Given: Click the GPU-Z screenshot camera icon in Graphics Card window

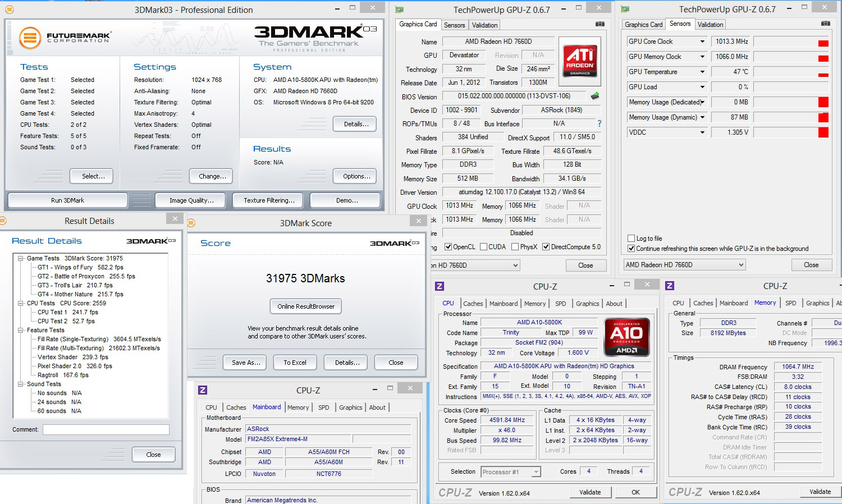Looking at the screenshot, I should [x=600, y=24].
